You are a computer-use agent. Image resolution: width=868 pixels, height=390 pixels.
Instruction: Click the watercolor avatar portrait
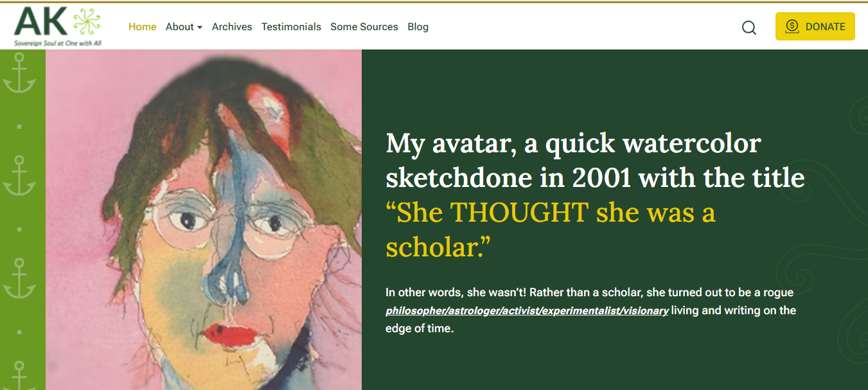click(x=204, y=220)
